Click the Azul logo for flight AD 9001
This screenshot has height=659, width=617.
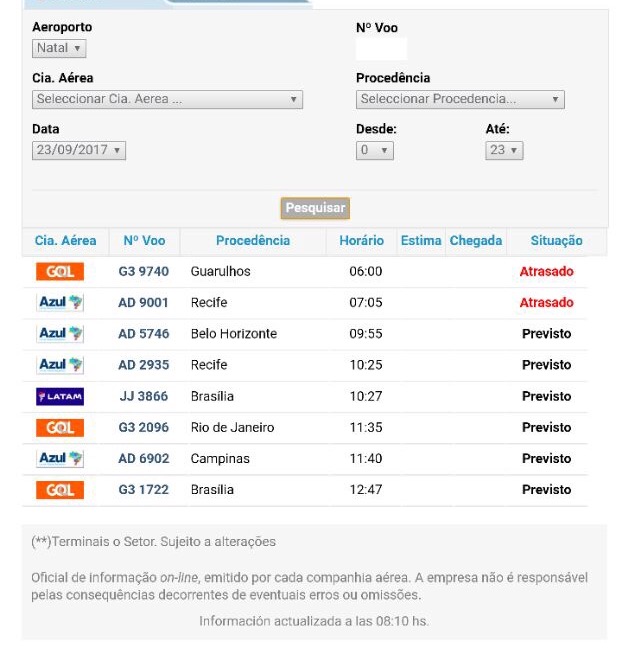(x=60, y=303)
